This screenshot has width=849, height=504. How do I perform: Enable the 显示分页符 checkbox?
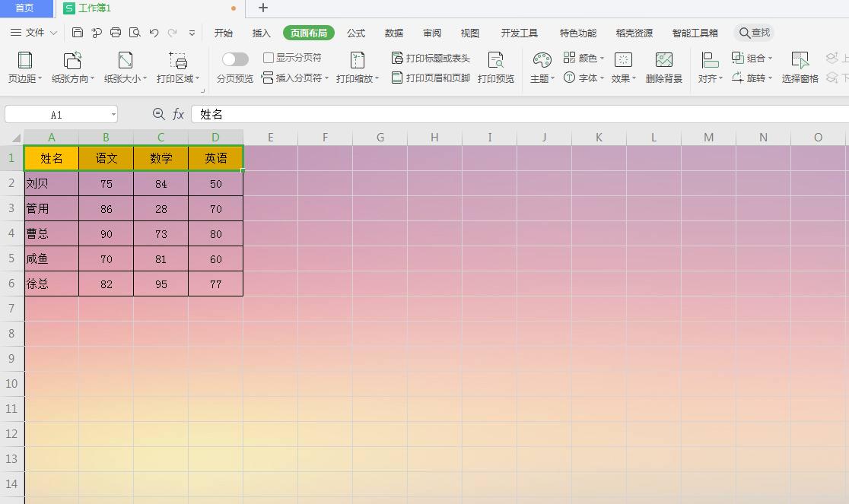click(269, 57)
